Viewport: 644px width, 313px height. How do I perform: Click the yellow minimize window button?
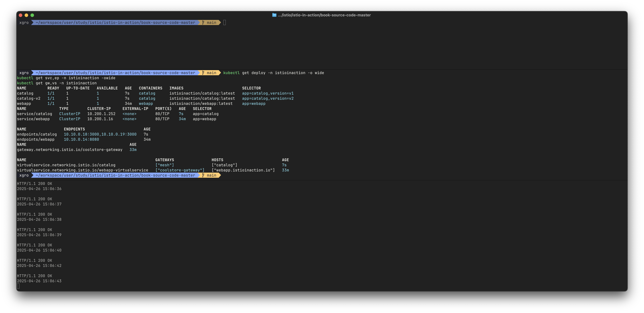pos(26,15)
